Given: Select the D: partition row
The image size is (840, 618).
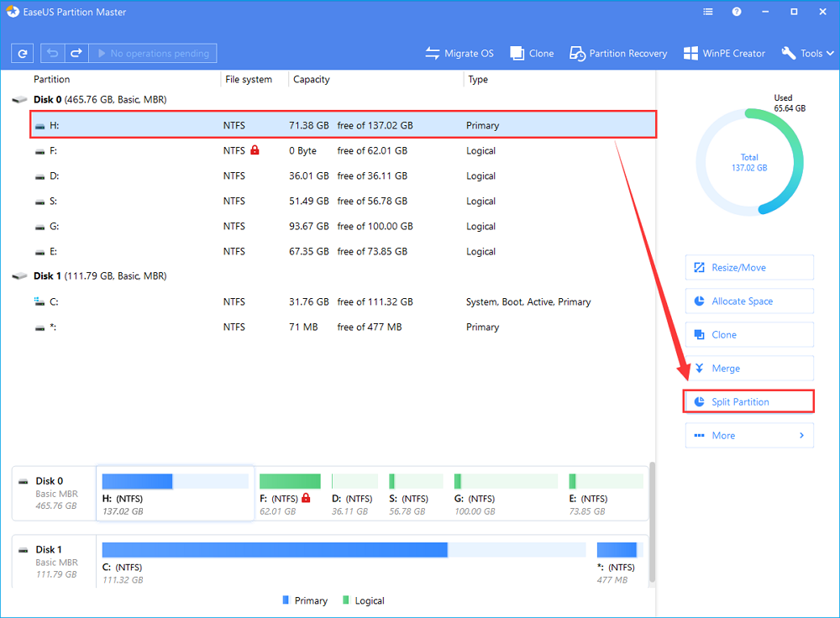Looking at the screenshot, I should [343, 175].
